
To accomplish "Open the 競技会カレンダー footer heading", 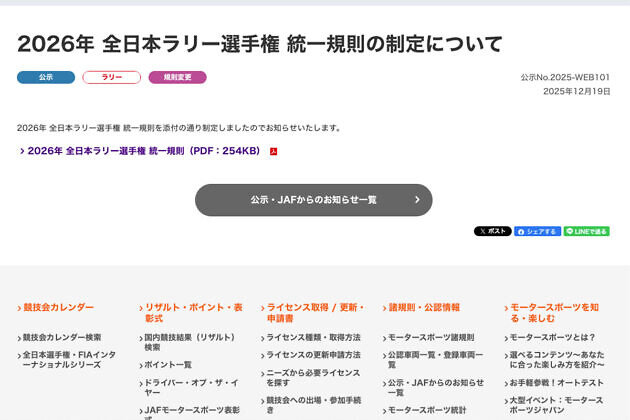I will tap(58, 307).
